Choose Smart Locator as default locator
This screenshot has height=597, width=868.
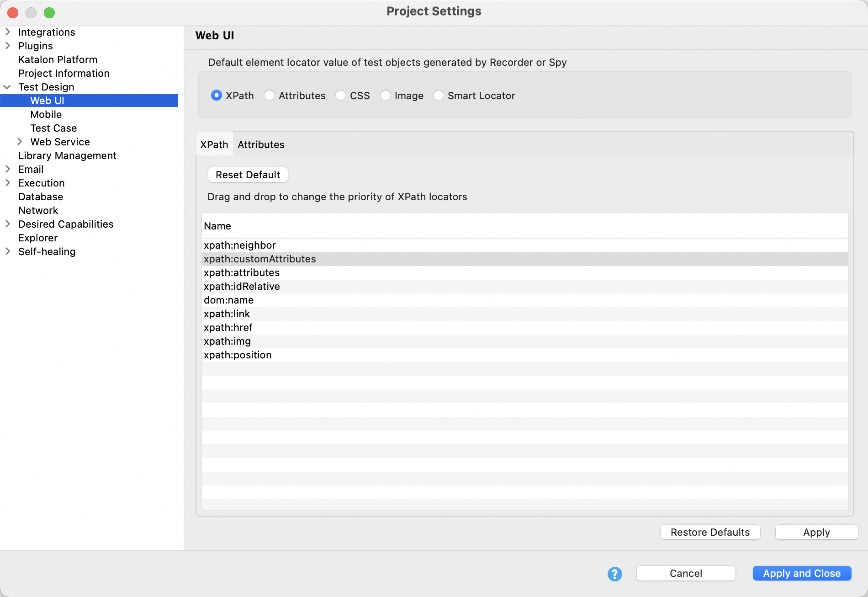[x=439, y=96]
